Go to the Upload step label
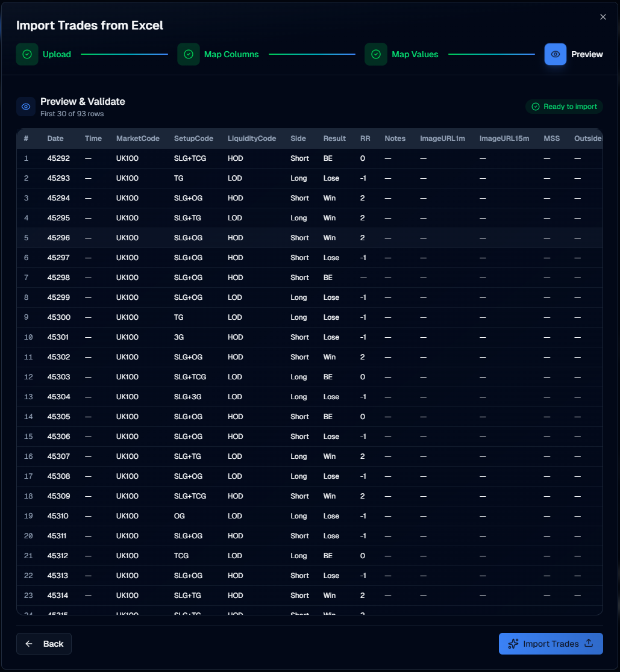This screenshot has height=672, width=620. click(x=57, y=54)
